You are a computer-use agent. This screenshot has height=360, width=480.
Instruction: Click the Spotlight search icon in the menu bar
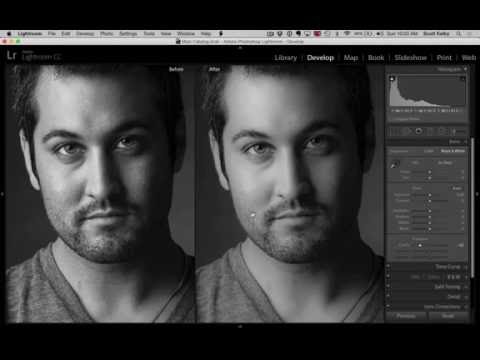[459, 34]
